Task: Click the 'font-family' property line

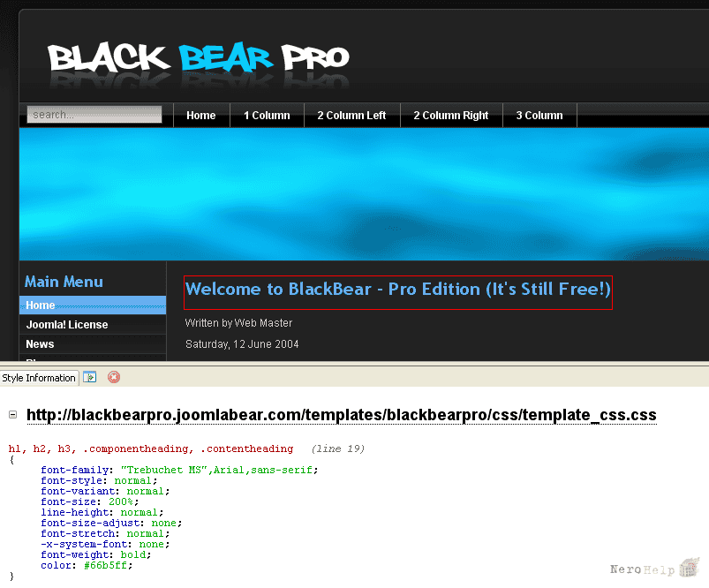Action: tap(179, 470)
